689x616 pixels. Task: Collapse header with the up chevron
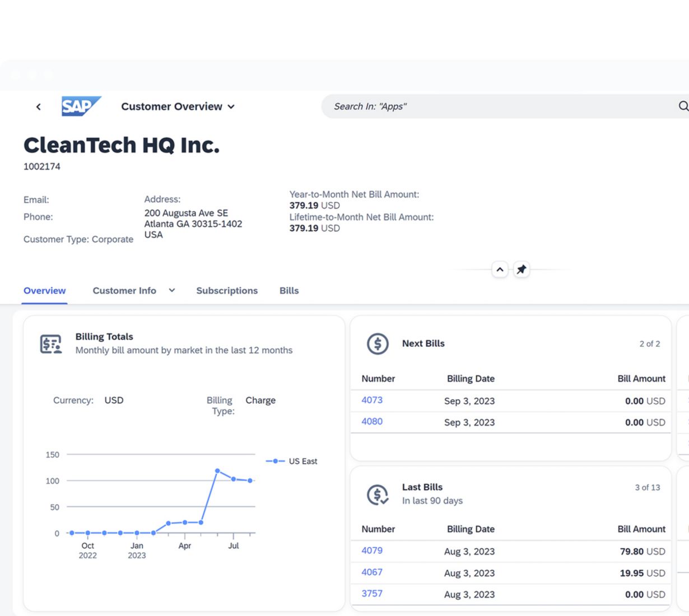click(500, 269)
